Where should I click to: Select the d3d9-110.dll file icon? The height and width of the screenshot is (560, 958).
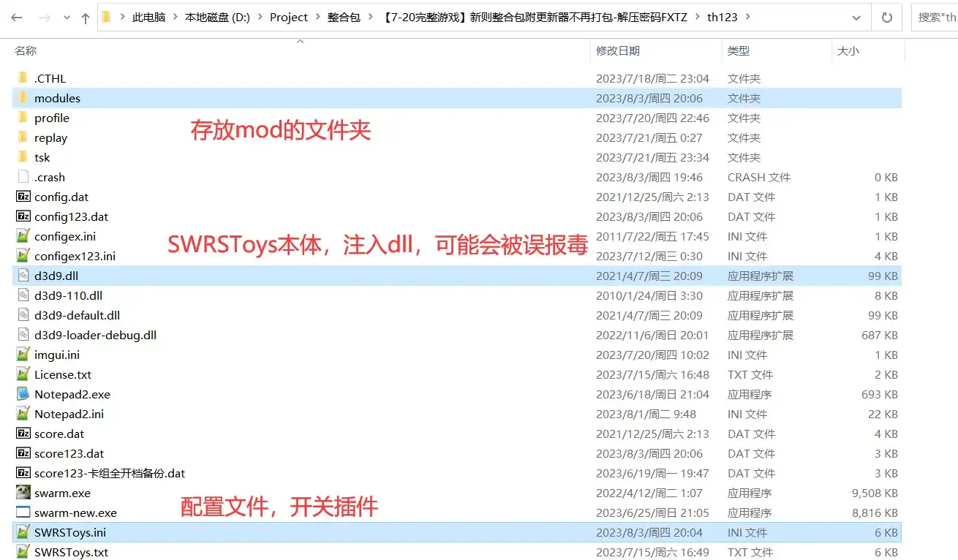(23, 295)
